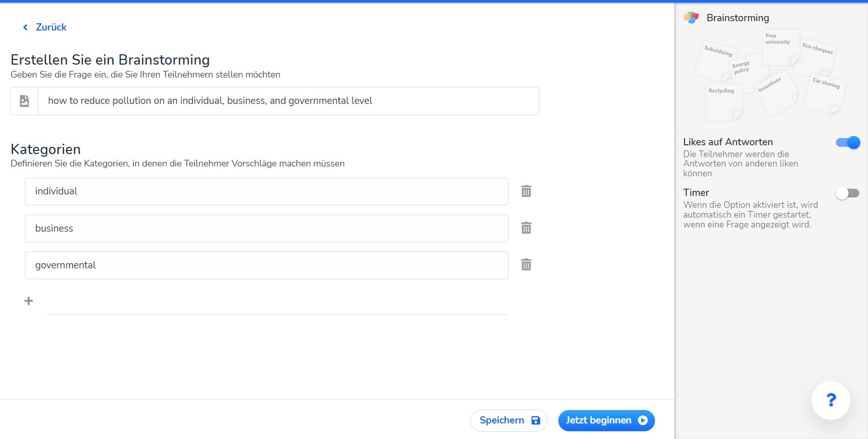Click the Zurück back chevron icon
The image size is (868, 439).
coord(25,27)
